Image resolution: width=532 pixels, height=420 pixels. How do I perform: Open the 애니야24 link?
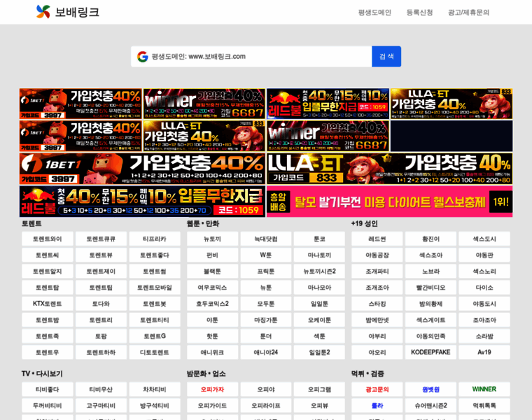coord(266,352)
